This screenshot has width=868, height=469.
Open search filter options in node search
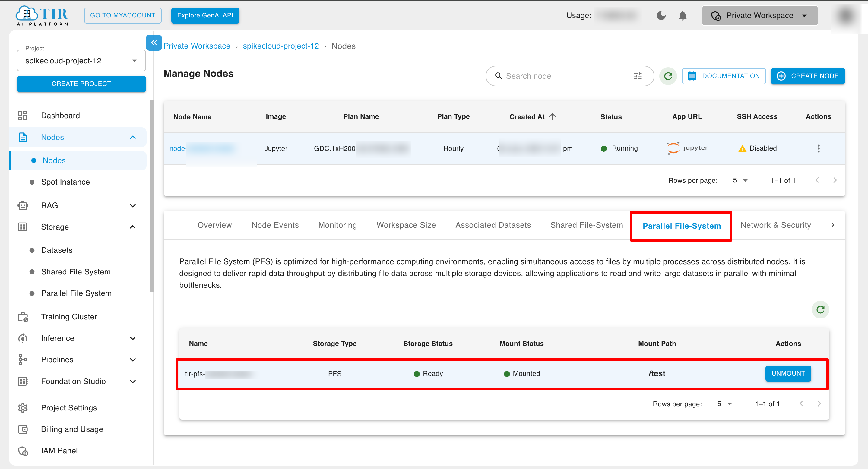click(x=638, y=76)
